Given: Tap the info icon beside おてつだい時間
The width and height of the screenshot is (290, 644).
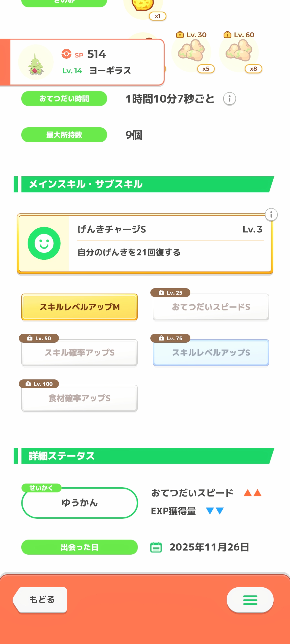Looking at the screenshot, I should pyautogui.click(x=229, y=99).
